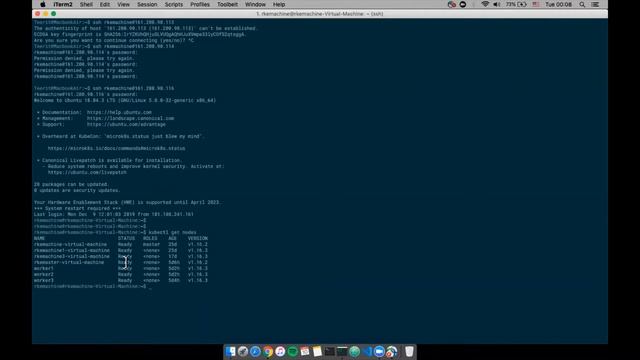Open the Edit menu
640x360 pixels.
point(105,4)
